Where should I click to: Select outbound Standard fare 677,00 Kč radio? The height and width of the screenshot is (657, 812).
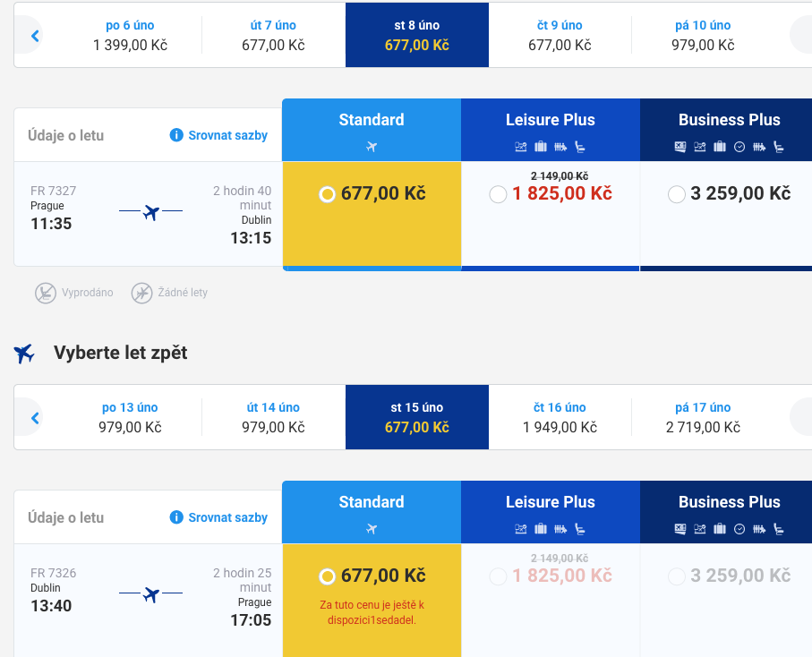(x=327, y=194)
